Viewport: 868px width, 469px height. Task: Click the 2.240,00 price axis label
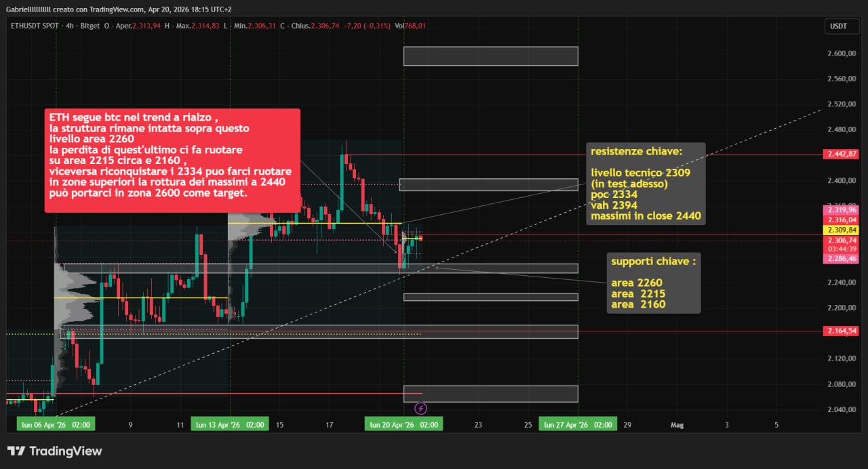(841, 283)
